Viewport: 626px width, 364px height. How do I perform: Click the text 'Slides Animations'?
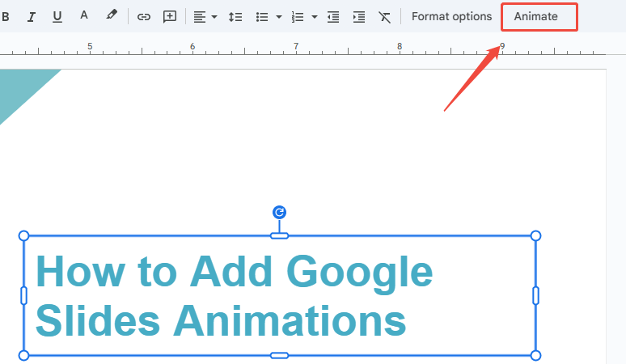[x=221, y=321]
